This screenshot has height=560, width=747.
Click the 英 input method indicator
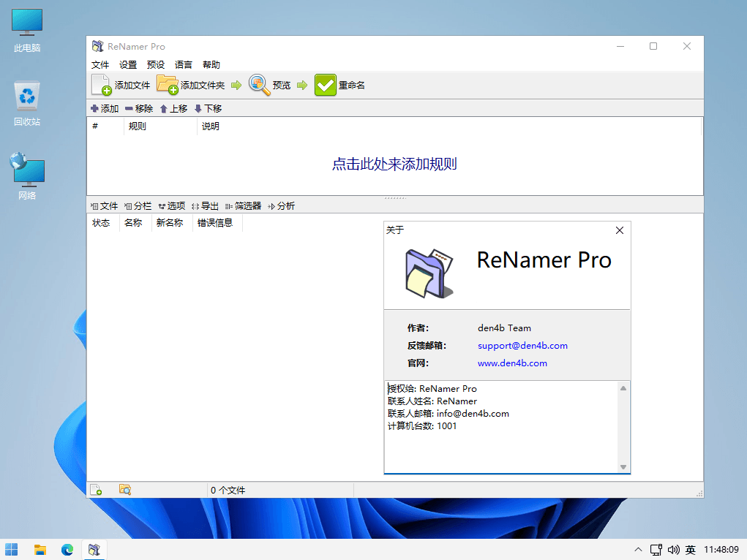point(691,550)
